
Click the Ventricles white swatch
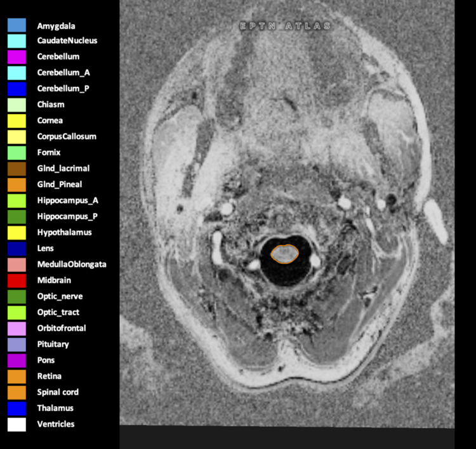click(17, 424)
